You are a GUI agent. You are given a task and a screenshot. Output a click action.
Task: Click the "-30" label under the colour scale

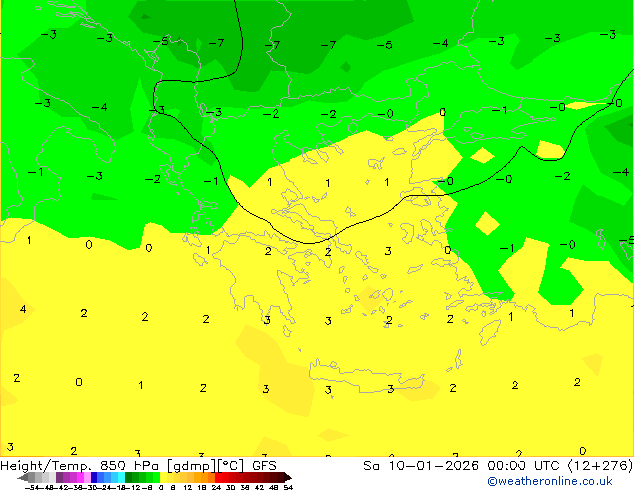[x=90, y=487]
